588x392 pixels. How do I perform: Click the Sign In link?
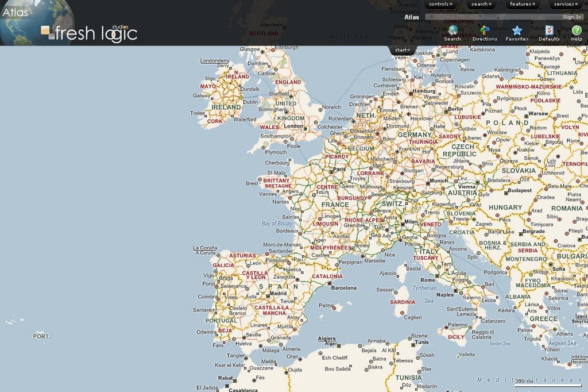coord(572,17)
